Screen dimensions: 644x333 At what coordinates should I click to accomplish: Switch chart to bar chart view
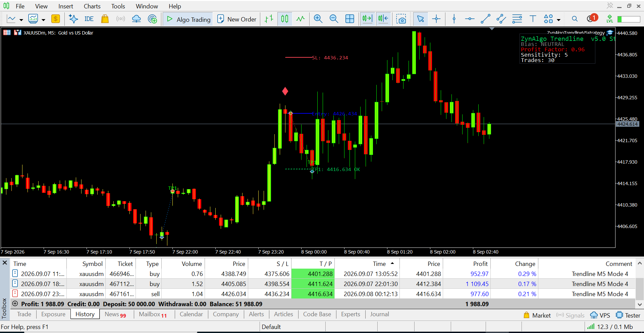click(x=269, y=19)
